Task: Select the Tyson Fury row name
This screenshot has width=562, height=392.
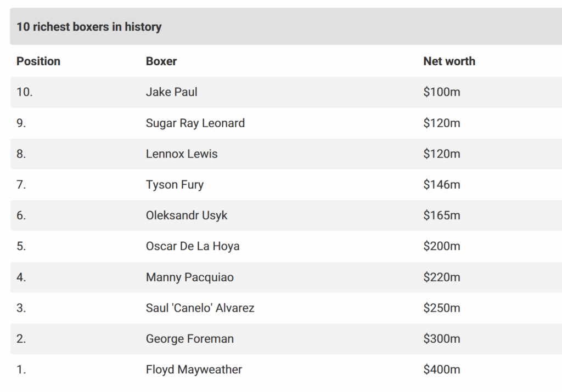Action: [175, 185]
